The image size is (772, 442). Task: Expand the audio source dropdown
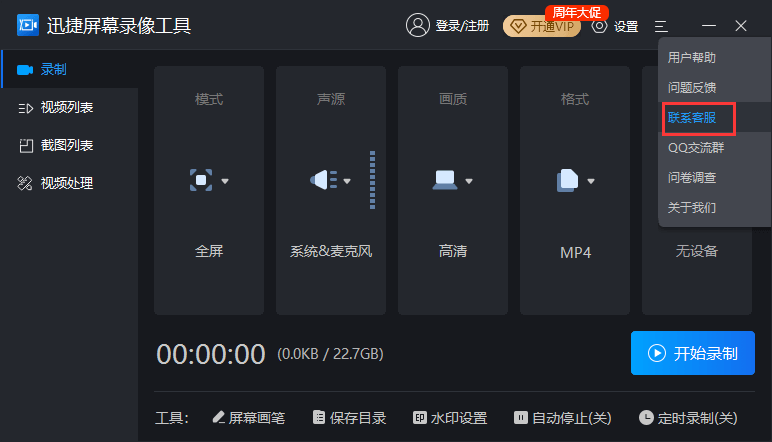pos(331,180)
